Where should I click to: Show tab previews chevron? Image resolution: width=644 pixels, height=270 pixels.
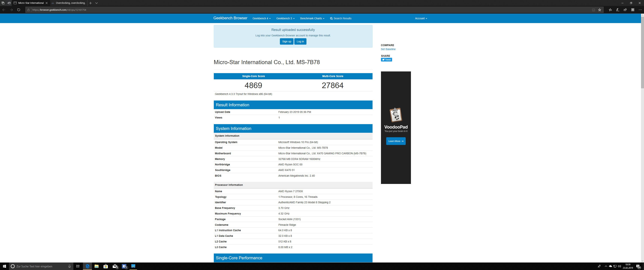click(96, 3)
